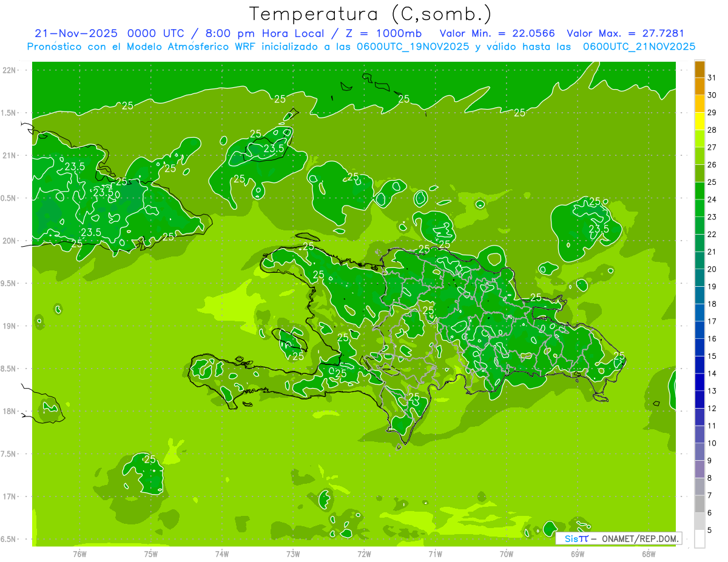Click the "28" color scale value
The width and height of the screenshot is (728, 562).
point(712,130)
